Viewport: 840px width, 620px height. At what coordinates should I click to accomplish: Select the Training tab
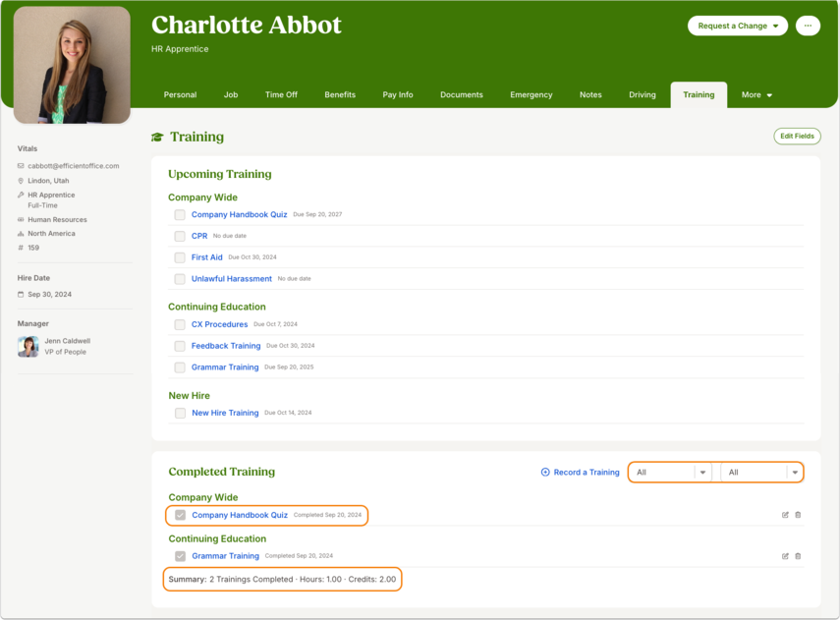point(699,95)
